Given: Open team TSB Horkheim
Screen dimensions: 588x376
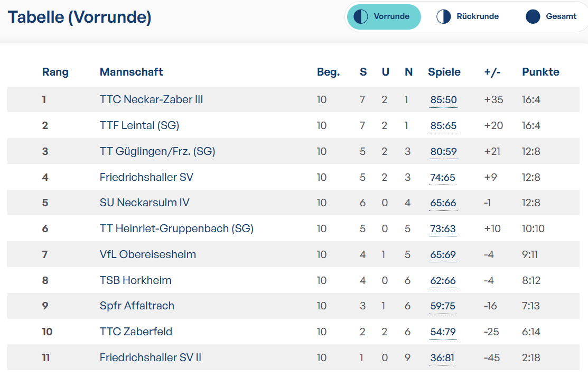Looking at the screenshot, I should (135, 280).
